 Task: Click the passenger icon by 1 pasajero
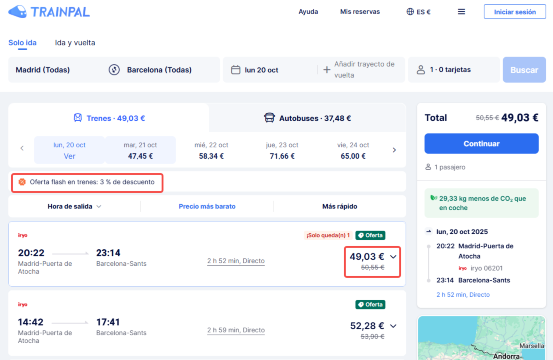pyautogui.click(x=428, y=167)
